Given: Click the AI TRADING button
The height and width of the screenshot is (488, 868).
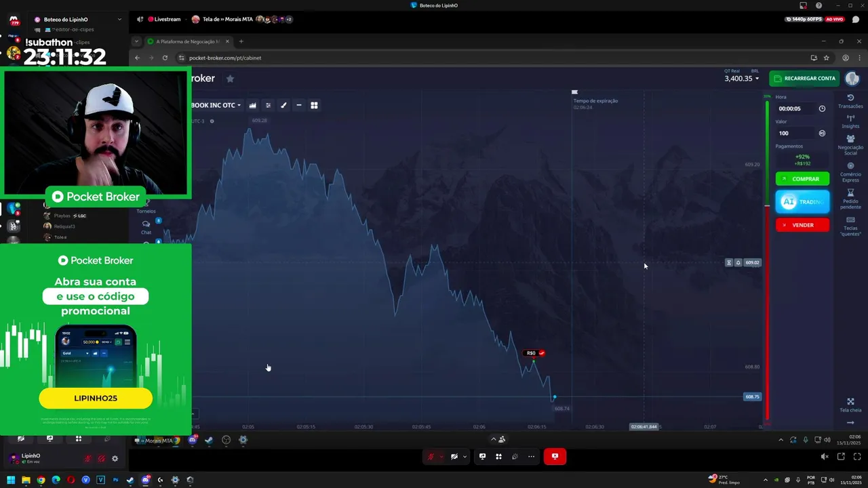Looking at the screenshot, I should [802, 202].
